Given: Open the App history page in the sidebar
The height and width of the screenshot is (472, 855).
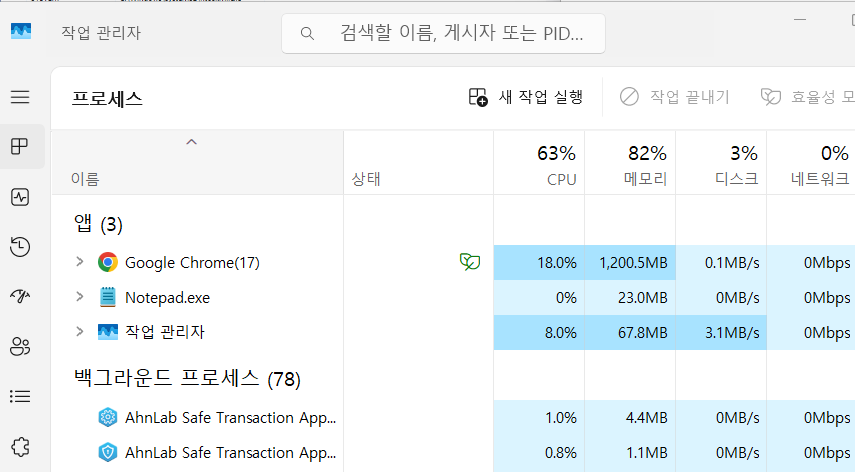Looking at the screenshot, I should point(20,246).
